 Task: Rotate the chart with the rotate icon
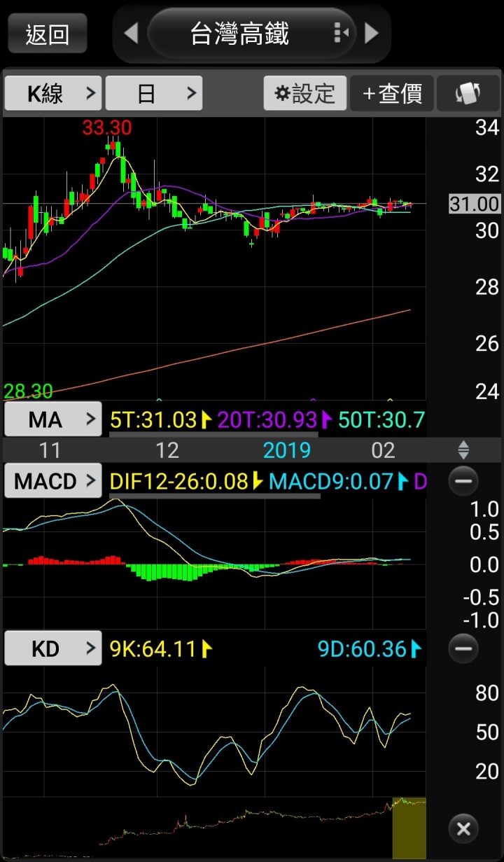(468, 93)
